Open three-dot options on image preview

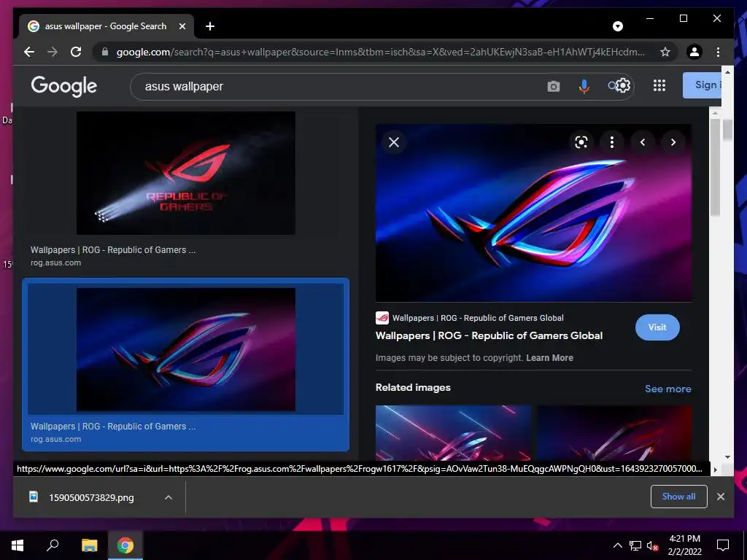612,142
